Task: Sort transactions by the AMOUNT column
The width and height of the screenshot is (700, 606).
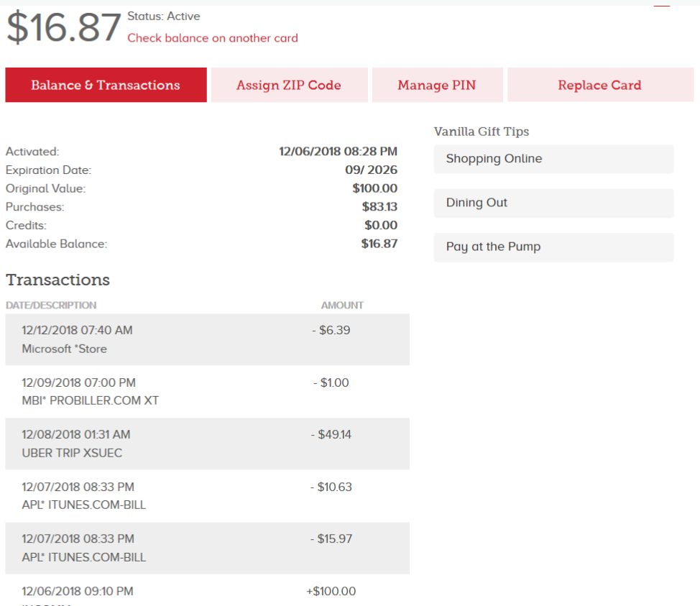Action: (341, 305)
